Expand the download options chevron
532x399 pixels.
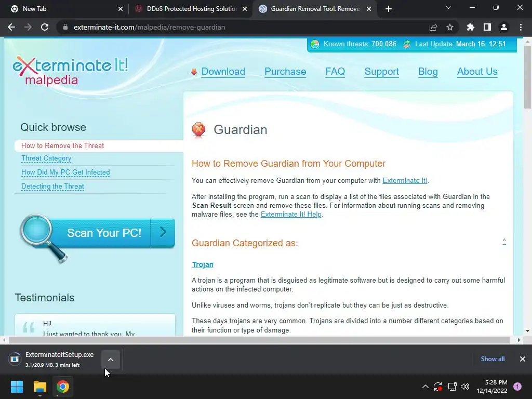coord(111,360)
